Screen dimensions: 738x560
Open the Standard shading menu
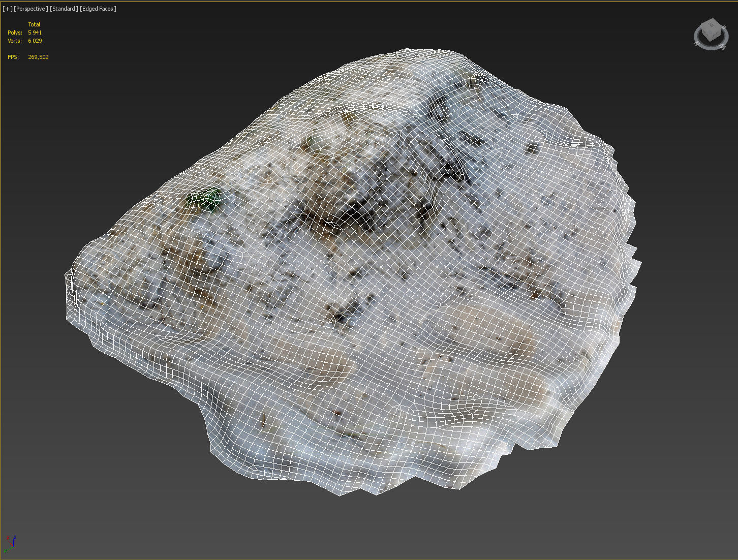64,9
